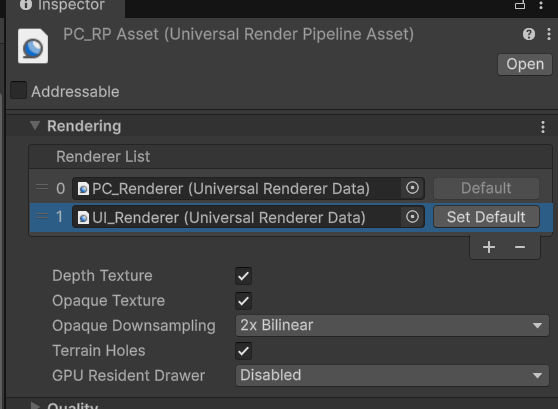Remove selected renderer with the minus icon

click(520, 247)
